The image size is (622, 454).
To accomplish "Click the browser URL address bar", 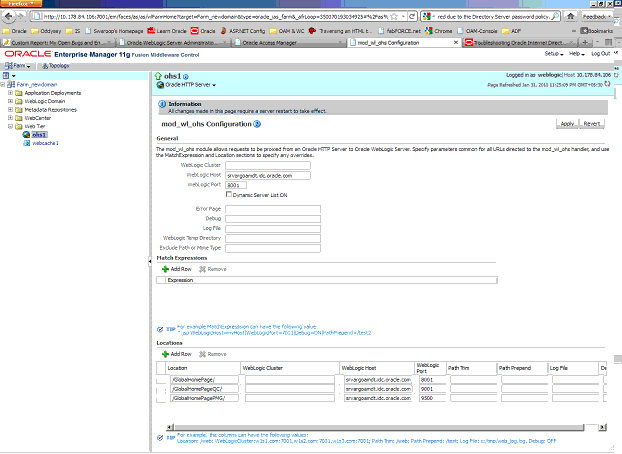I will tap(216, 17).
